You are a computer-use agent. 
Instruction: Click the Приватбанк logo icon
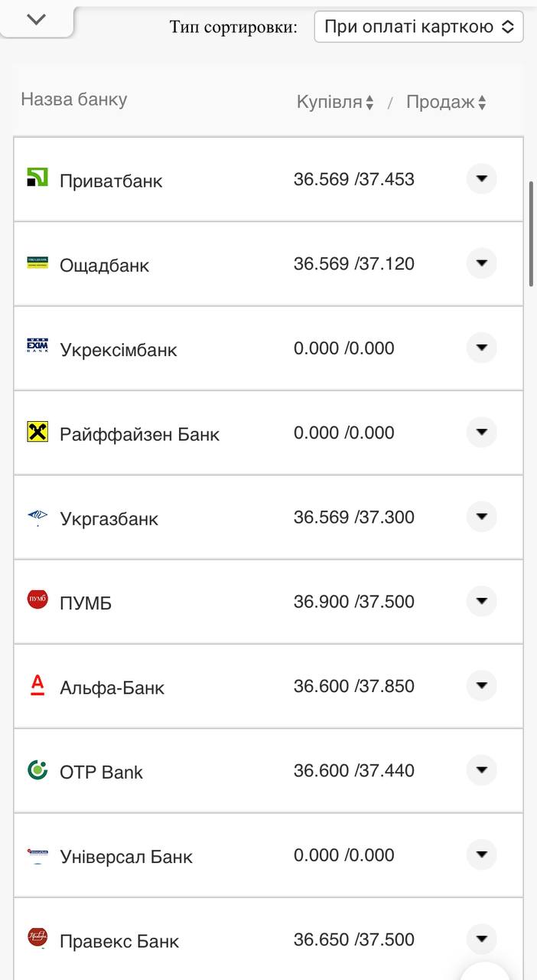[37, 178]
